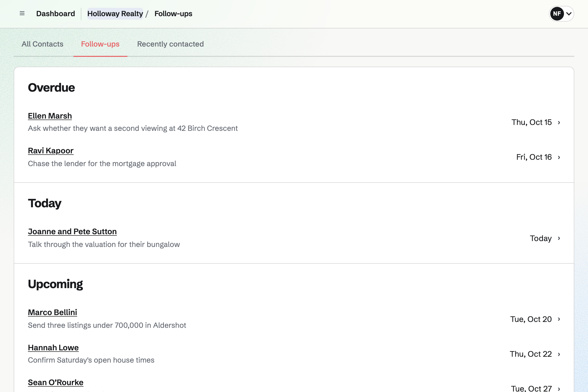Expand the Tue, Oct 20 follow-up chevron
This screenshot has width=588, height=392.
coord(559,319)
